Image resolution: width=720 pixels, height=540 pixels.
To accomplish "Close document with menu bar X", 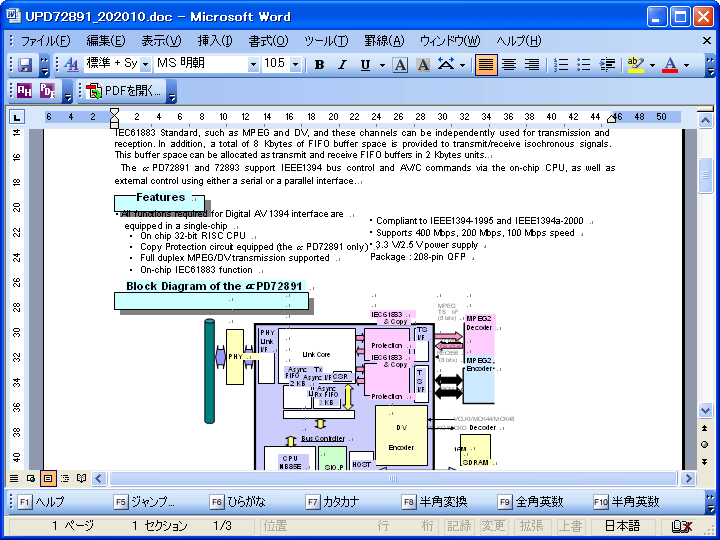I will tap(707, 41).
